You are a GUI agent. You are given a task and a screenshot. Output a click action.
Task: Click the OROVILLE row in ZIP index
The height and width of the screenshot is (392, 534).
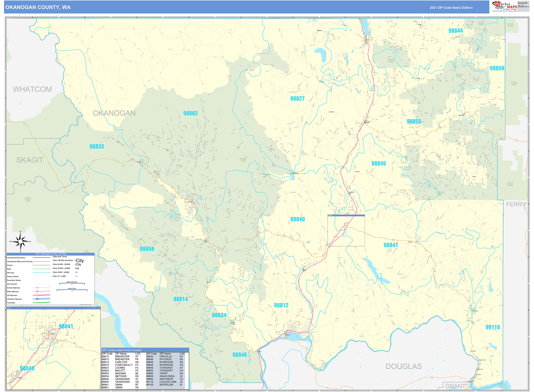click(165, 356)
